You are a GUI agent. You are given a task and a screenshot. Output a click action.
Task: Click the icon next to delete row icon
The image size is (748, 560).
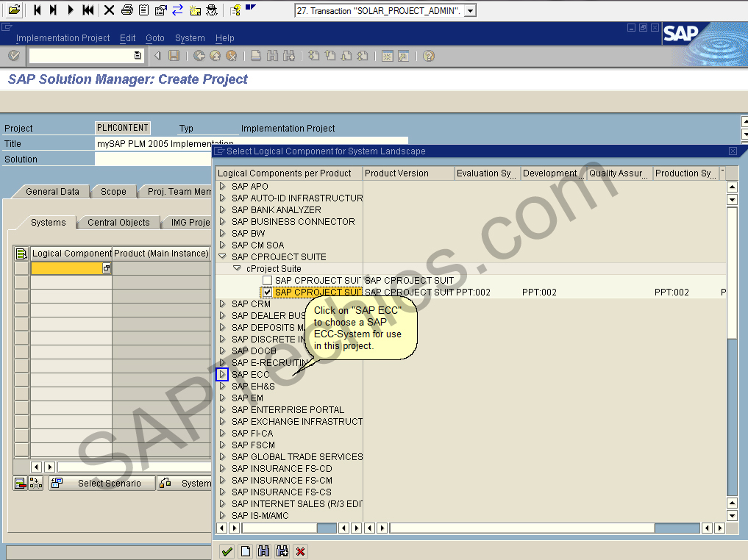click(x=36, y=484)
